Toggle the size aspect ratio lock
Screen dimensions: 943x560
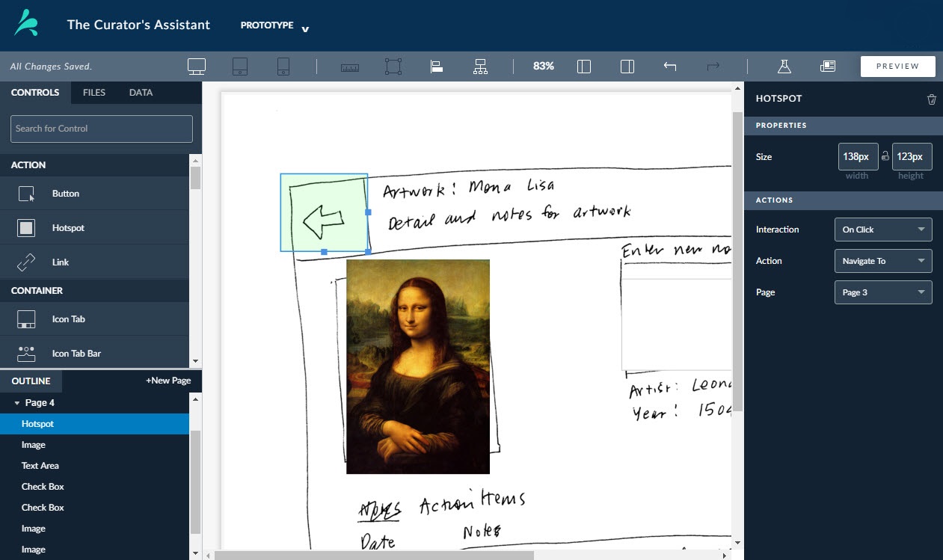tap(885, 156)
